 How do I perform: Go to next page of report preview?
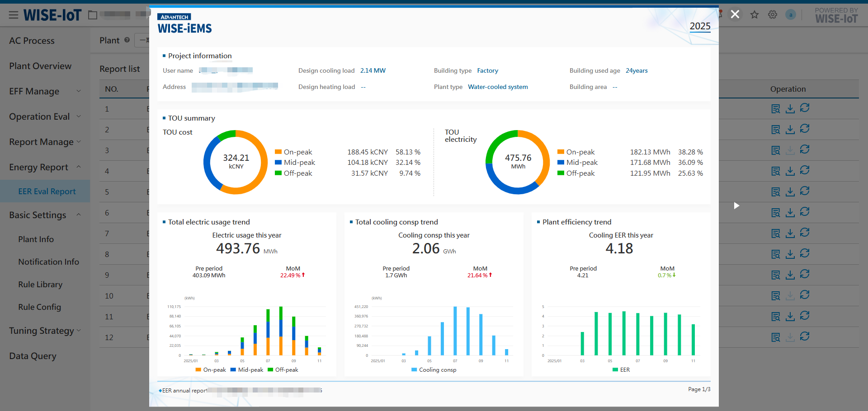736,206
